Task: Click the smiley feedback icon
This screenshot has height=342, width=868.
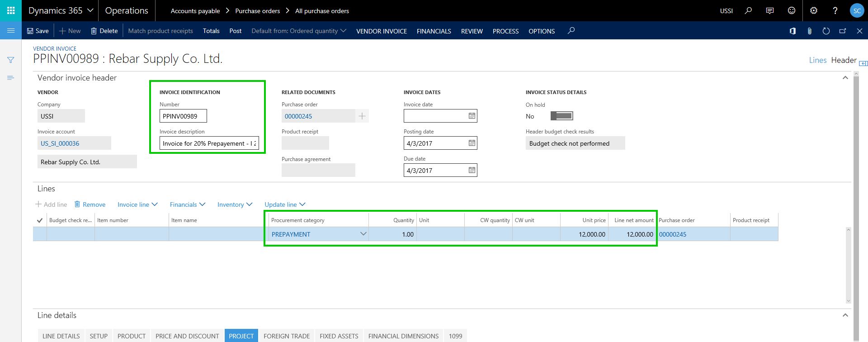Action: [x=792, y=10]
